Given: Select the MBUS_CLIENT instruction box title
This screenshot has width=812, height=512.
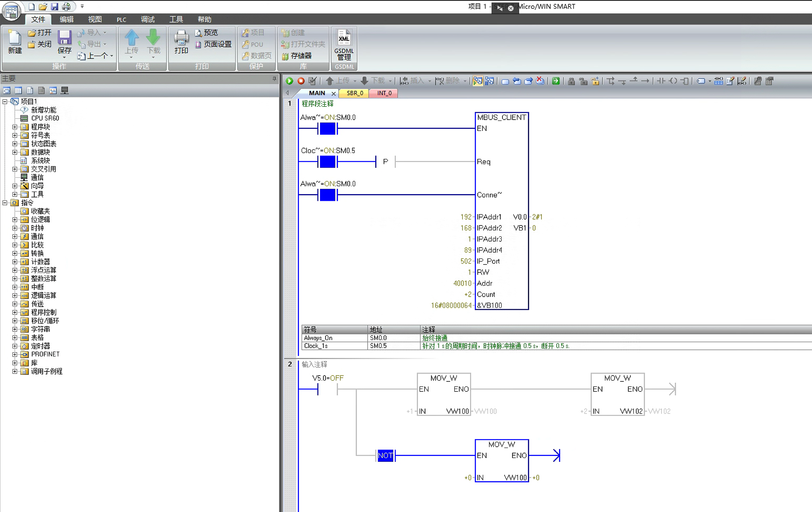Looking at the screenshot, I should pos(502,118).
